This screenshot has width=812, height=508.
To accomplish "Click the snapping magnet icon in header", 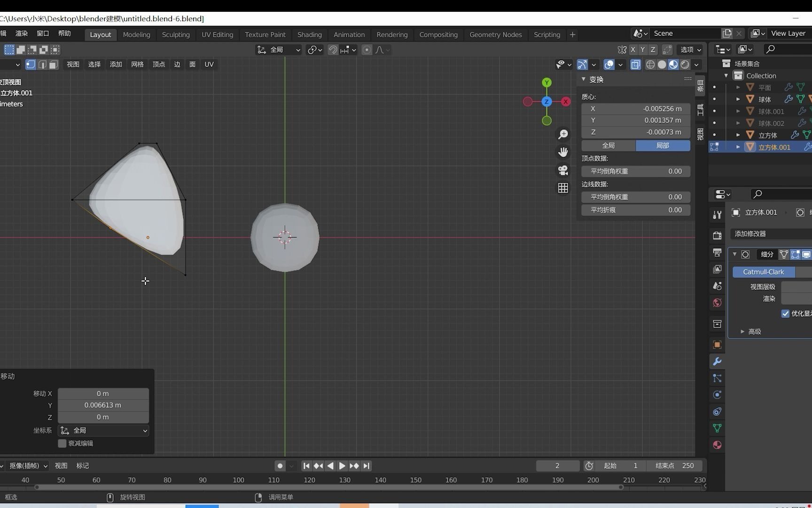I will 332,50.
